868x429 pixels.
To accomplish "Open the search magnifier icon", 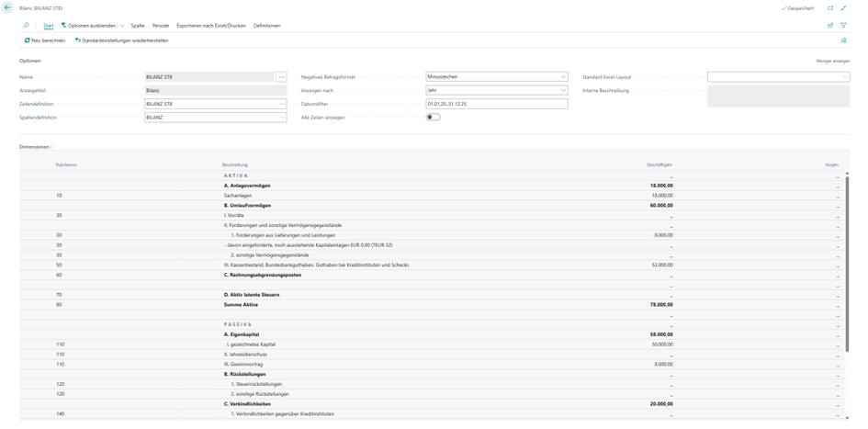I will (x=26, y=26).
